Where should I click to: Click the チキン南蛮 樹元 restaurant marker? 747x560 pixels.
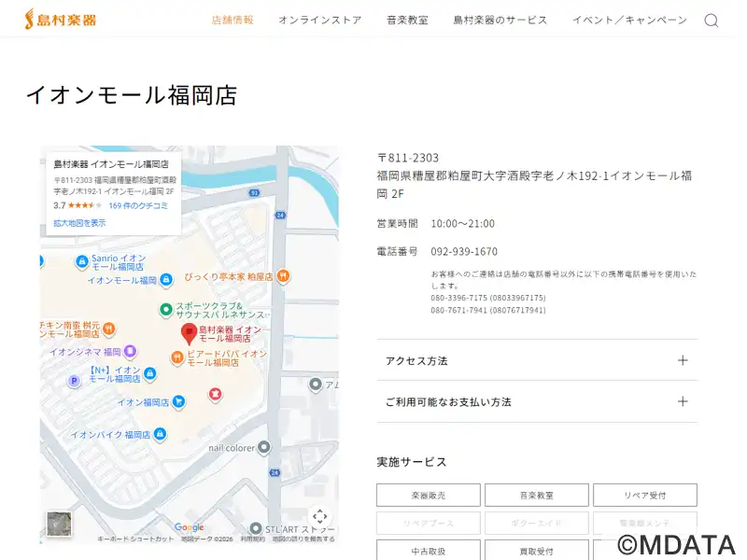click(109, 329)
